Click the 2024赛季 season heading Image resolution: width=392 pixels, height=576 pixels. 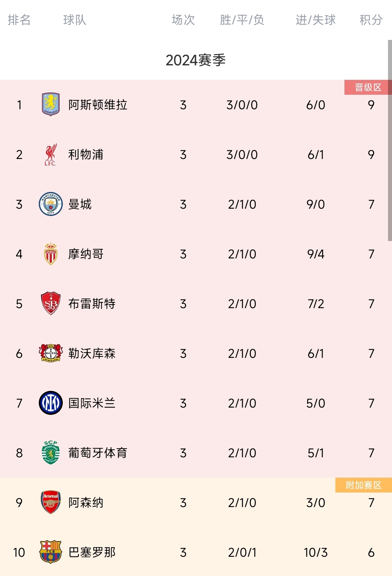coord(196,60)
